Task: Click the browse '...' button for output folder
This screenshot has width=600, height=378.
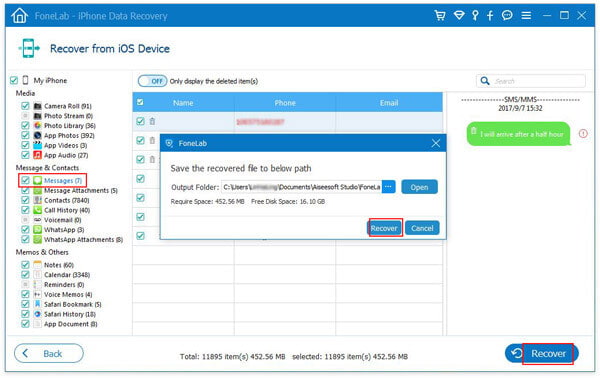Action: tap(388, 187)
